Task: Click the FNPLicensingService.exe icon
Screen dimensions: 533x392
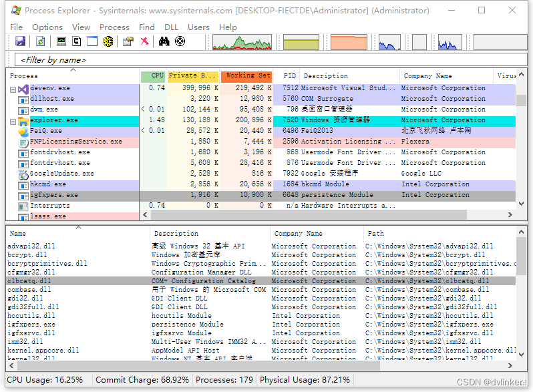Action: [x=23, y=142]
